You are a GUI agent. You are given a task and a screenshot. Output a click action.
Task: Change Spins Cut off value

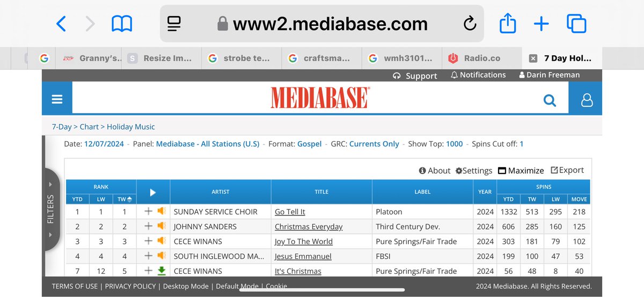click(522, 144)
